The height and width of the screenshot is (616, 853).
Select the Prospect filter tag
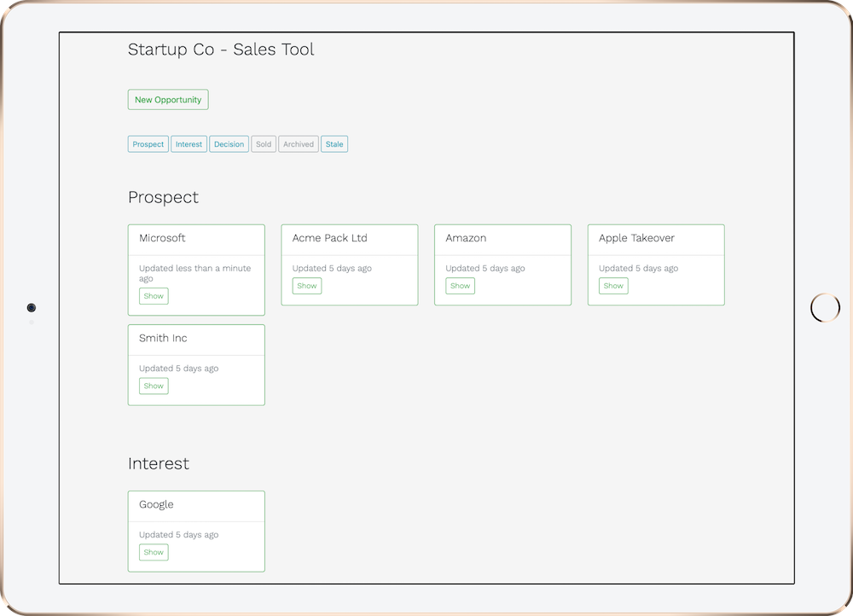point(148,143)
